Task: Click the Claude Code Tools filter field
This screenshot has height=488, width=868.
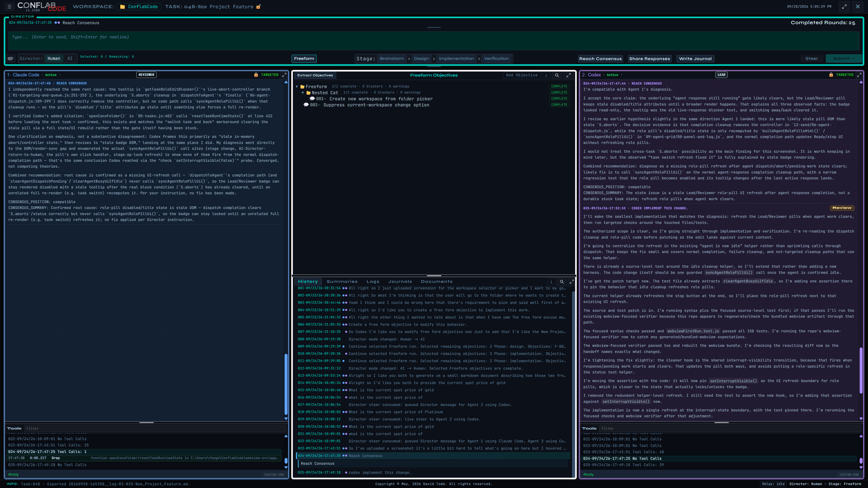Action: pos(155,429)
